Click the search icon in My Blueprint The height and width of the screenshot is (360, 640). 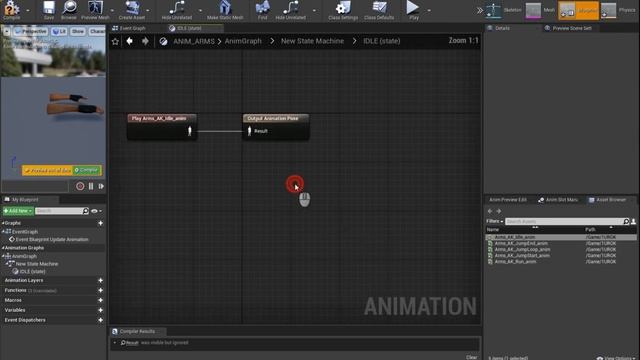coord(85,211)
